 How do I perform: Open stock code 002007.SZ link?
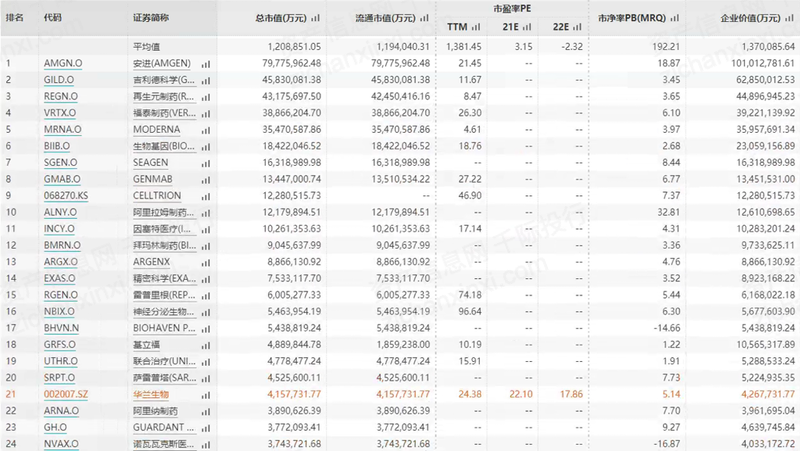pyautogui.click(x=66, y=394)
